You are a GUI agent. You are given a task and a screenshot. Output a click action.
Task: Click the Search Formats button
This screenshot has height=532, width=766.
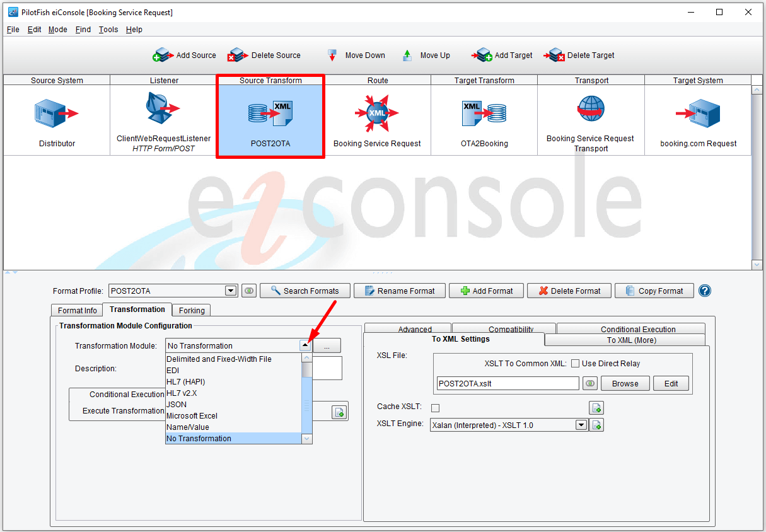tap(305, 291)
